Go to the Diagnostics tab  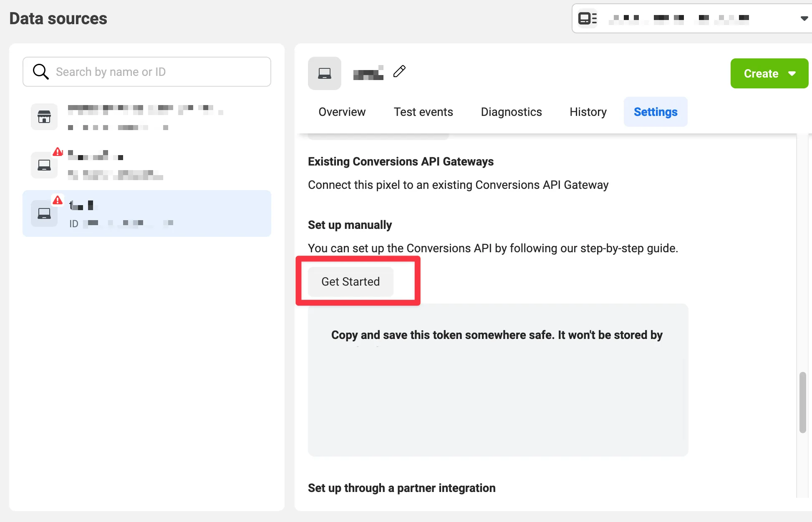511,112
